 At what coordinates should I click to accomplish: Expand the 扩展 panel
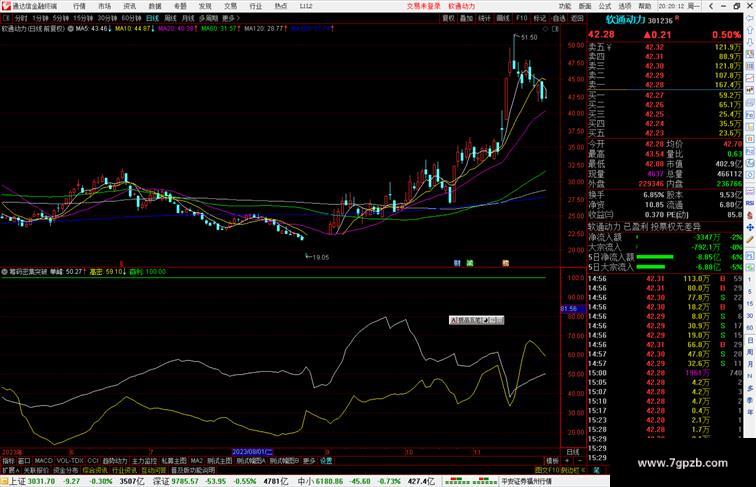click(x=10, y=470)
